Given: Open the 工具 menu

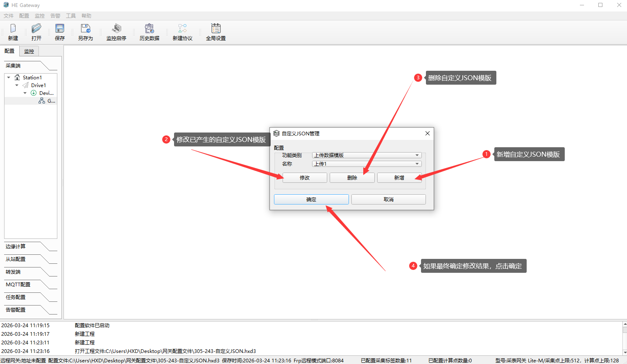Looking at the screenshot, I should 71,16.
